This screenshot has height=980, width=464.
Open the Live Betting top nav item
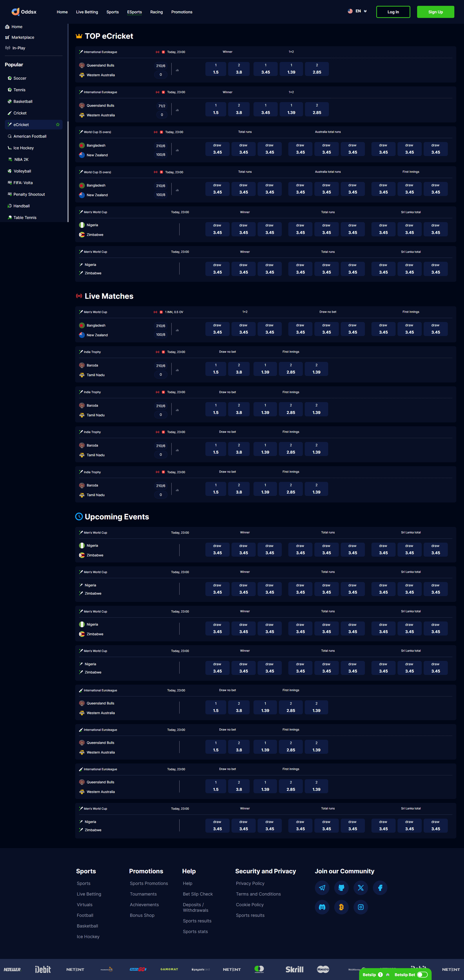point(87,12)
